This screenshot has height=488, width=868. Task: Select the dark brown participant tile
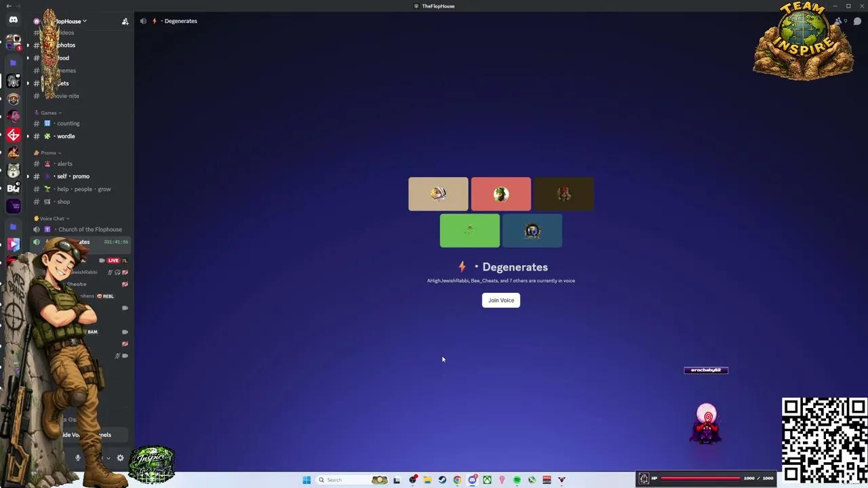[564, 194]
